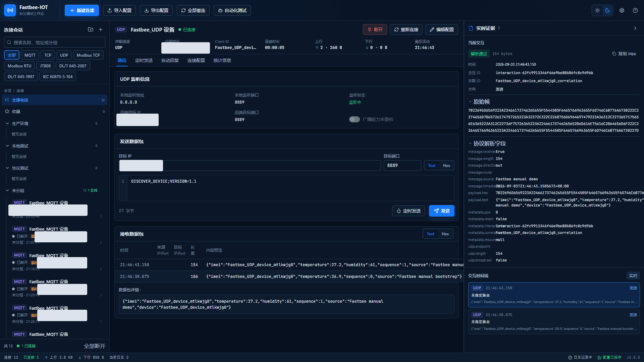Select Text mode for send packet

pyautogui.click(x=432, y=166)
